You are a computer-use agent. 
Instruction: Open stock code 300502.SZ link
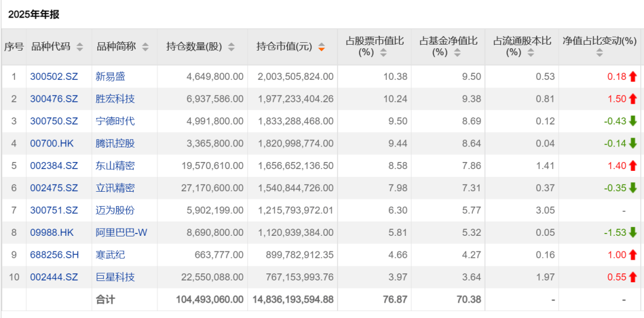click(54, 76)
